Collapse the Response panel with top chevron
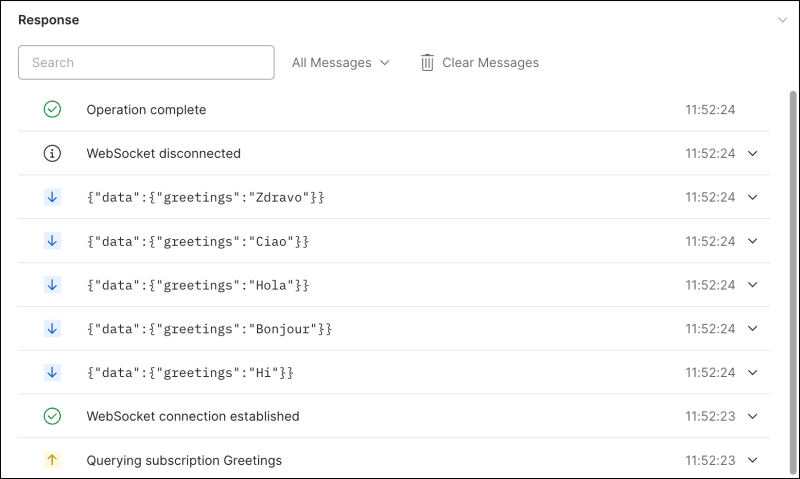 [782, 19]
